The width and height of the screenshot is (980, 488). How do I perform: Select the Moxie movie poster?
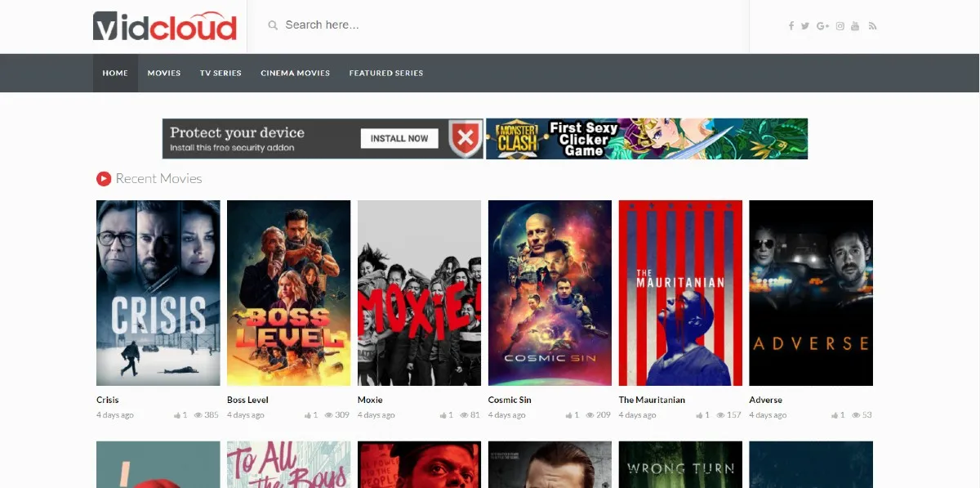(419, 293)
